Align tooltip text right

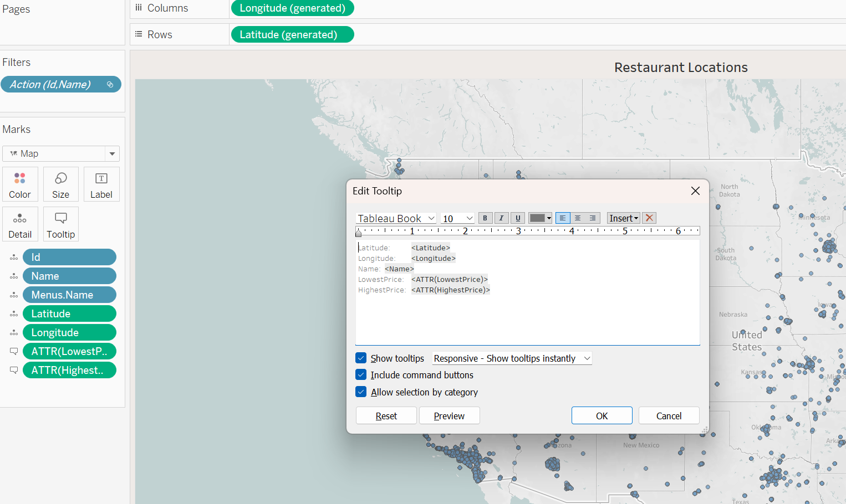point(593,218)
